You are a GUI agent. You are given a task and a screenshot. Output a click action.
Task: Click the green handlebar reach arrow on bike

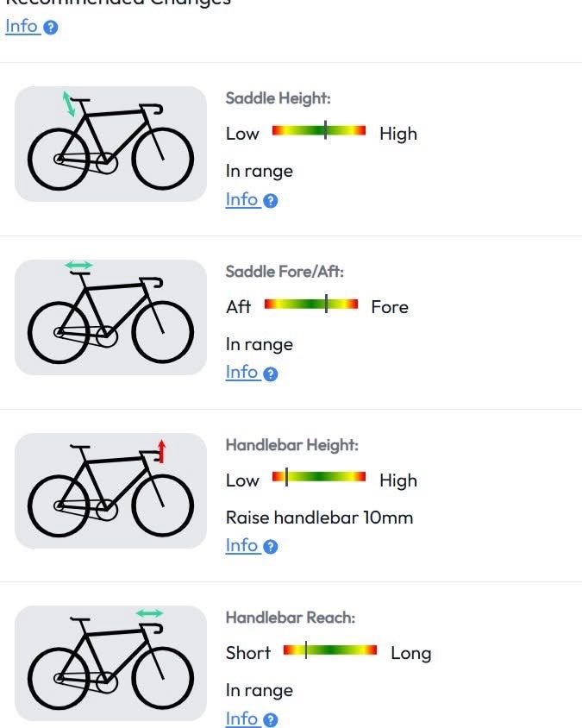149,613
